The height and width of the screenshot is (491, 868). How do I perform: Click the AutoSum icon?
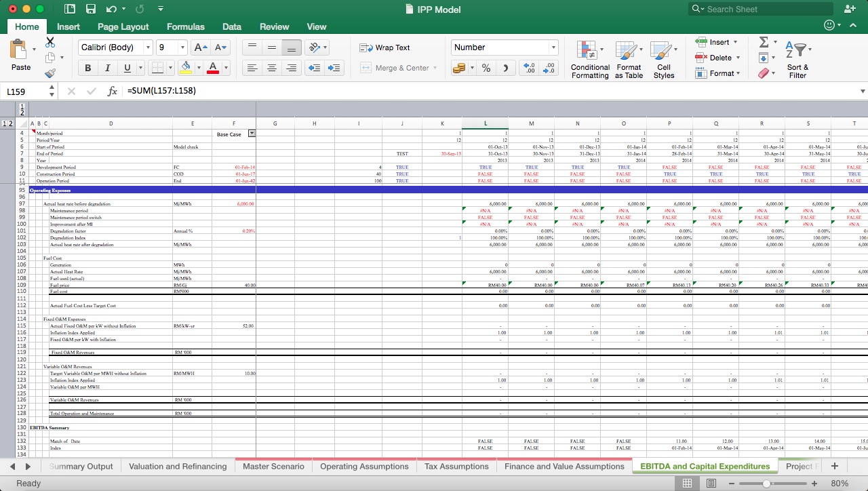765,42
